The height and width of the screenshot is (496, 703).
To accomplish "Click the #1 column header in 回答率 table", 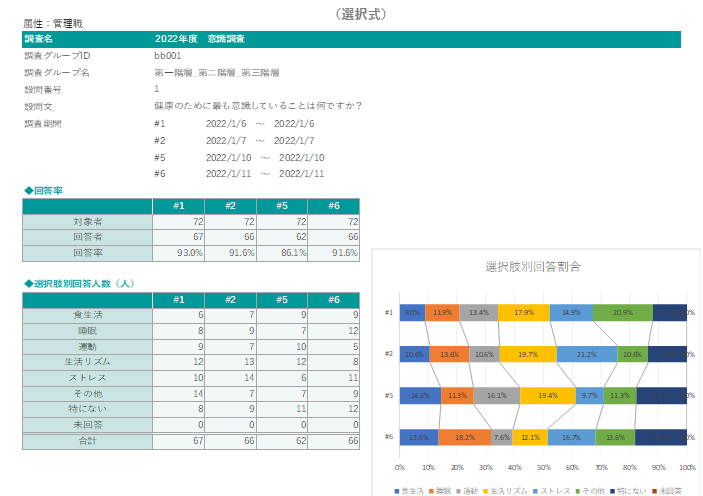I will 178,206.
